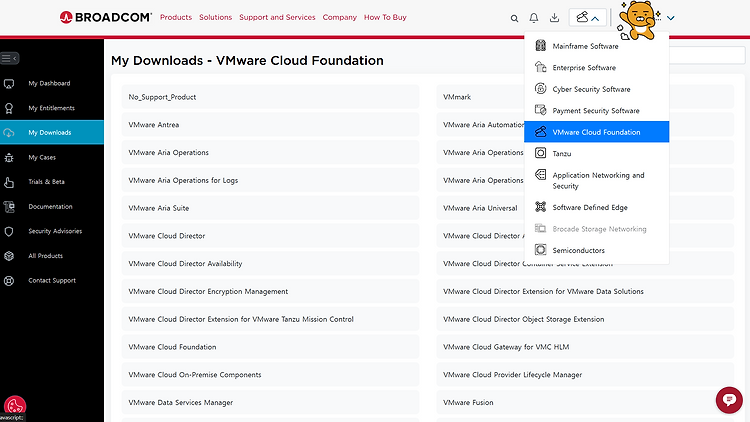Open Support and Services menu
This screenshot has height=422, width=750.
[x=277, y=17]
